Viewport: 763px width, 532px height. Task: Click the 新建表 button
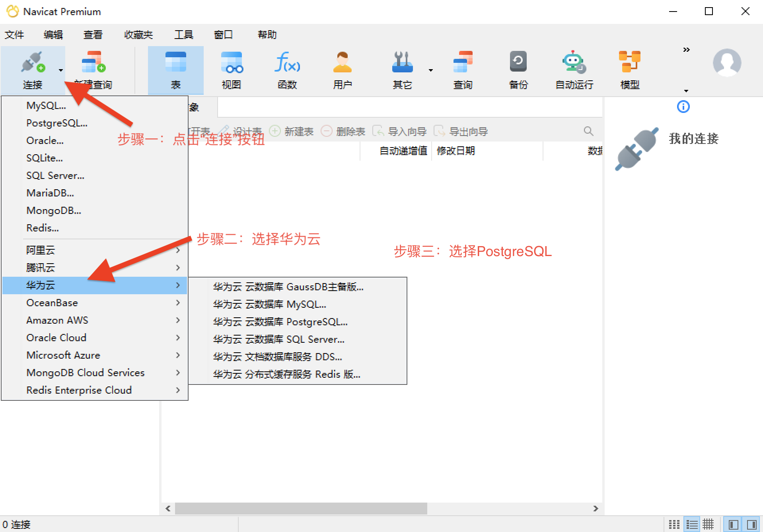click(x=292, y=131)
